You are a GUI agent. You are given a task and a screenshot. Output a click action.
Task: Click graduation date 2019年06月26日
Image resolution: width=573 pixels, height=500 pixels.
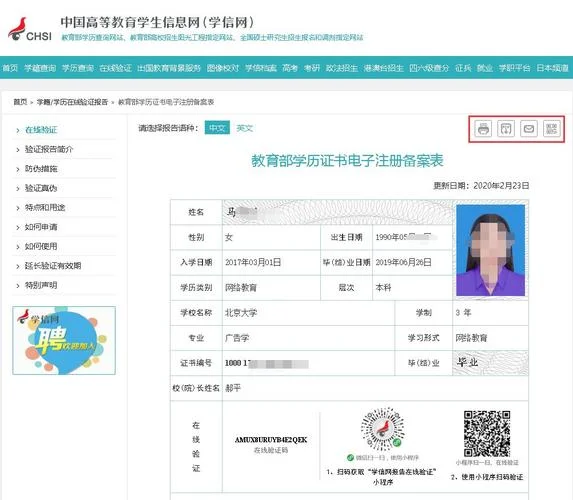[x=403, y=262]
